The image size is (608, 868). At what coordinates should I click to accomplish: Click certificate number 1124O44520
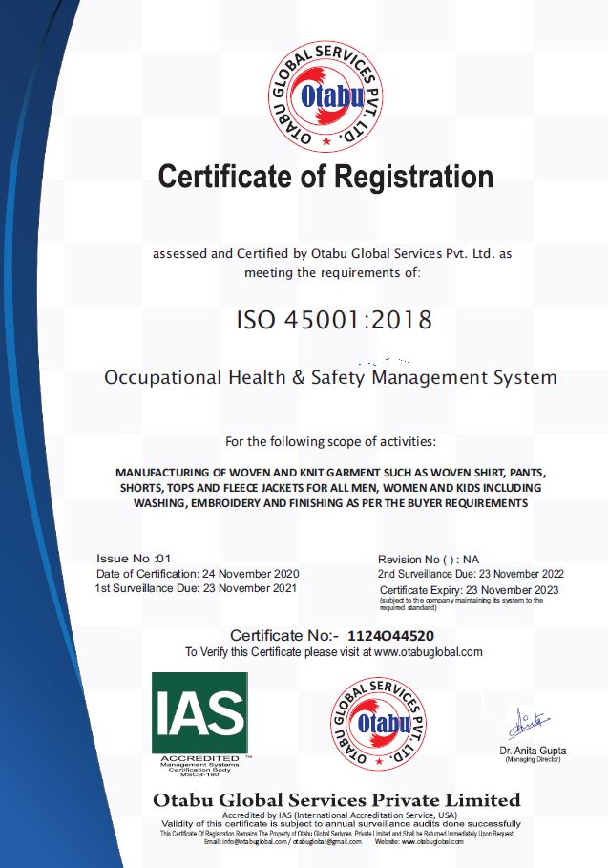(x=390, y=636)
